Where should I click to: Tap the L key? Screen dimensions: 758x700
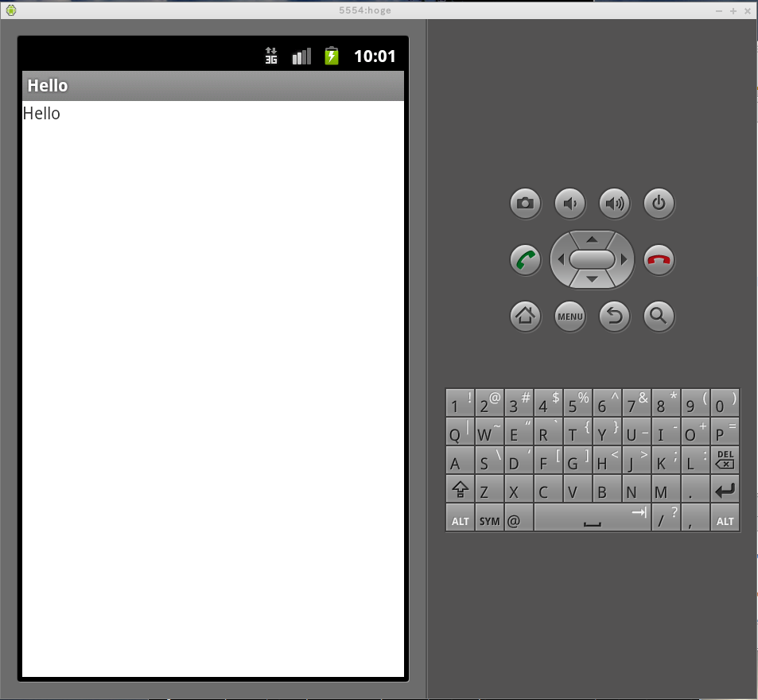click(x=696, y=461)
